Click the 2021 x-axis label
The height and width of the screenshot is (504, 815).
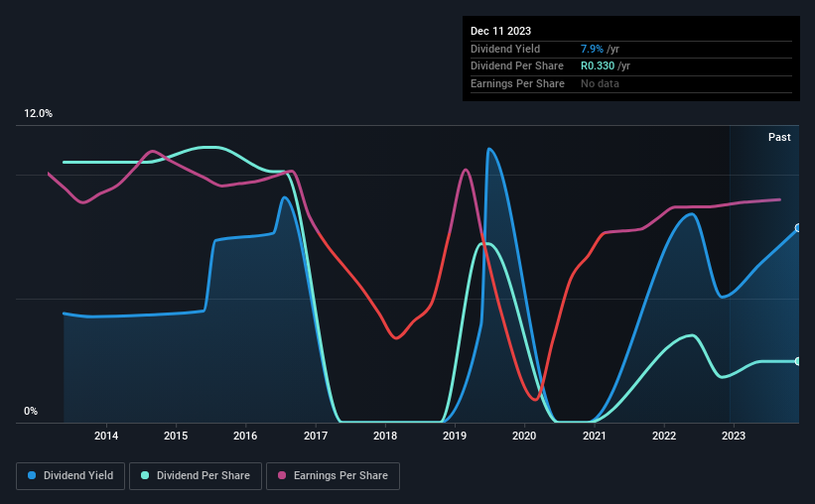tap(594, 436)
